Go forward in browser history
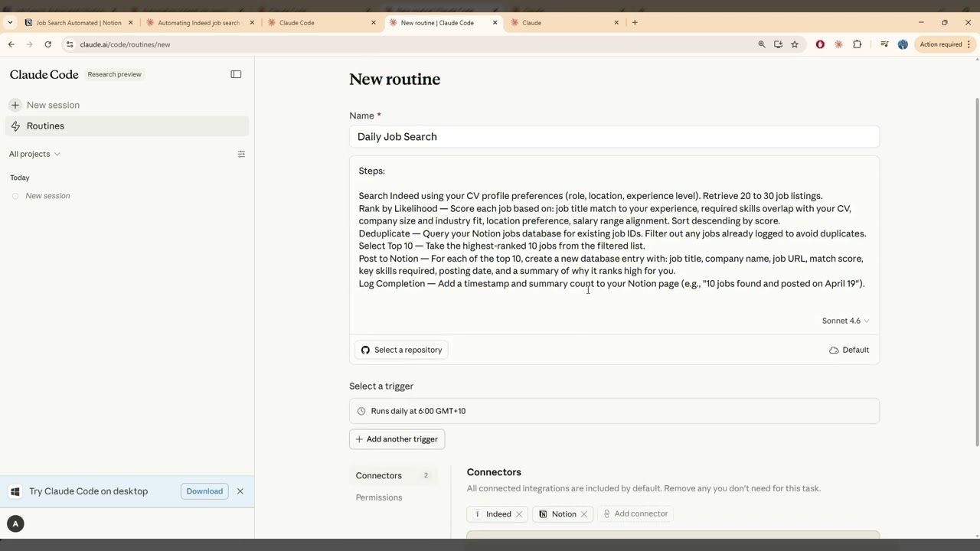 point(30,44)
